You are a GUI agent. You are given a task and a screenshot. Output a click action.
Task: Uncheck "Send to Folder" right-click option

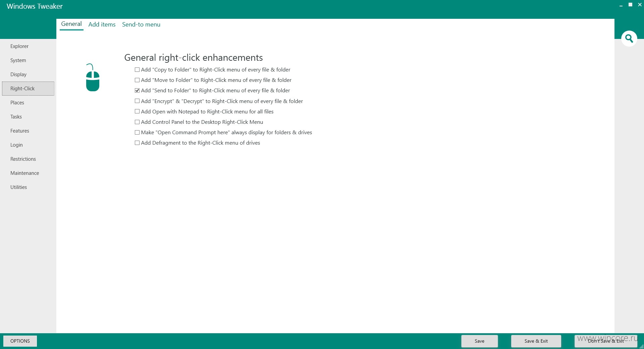[137, 91]
